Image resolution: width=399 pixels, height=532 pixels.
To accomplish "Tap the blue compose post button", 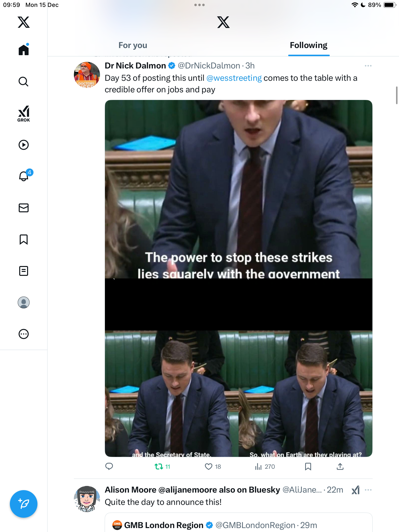I will [x=24, y=504].
